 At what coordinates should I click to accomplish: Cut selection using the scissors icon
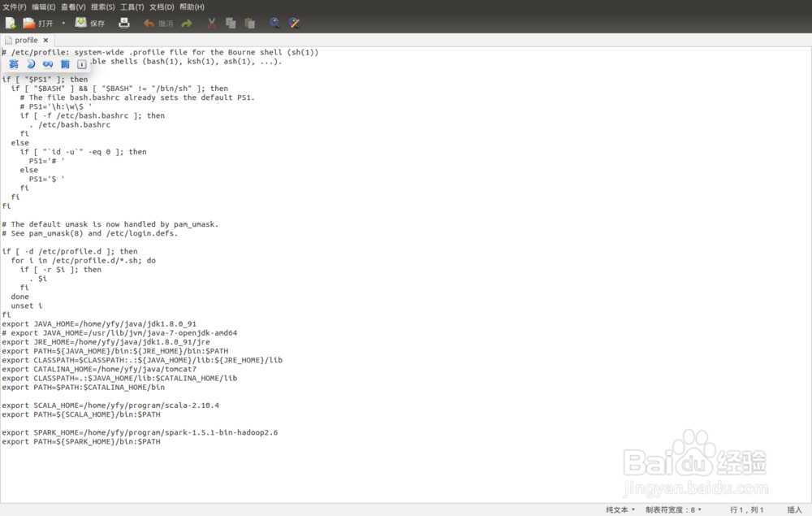pyautogui.click(x=211, y=24)
